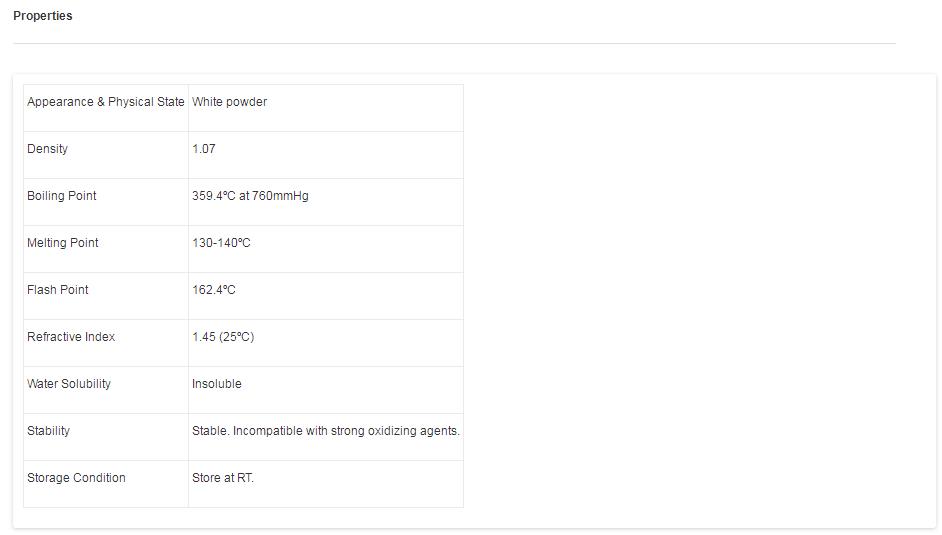
Task: Select the 162.4°C flash point value
Action: click(x=213, y=290)
